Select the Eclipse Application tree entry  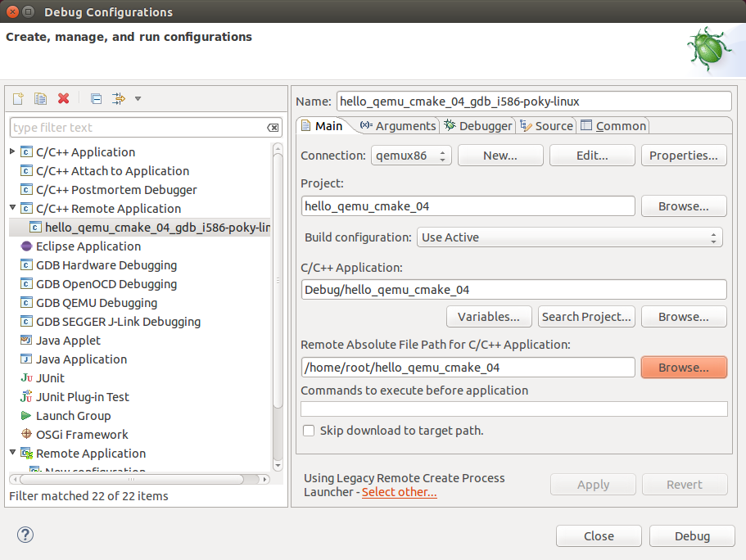(x=88, y=246)
